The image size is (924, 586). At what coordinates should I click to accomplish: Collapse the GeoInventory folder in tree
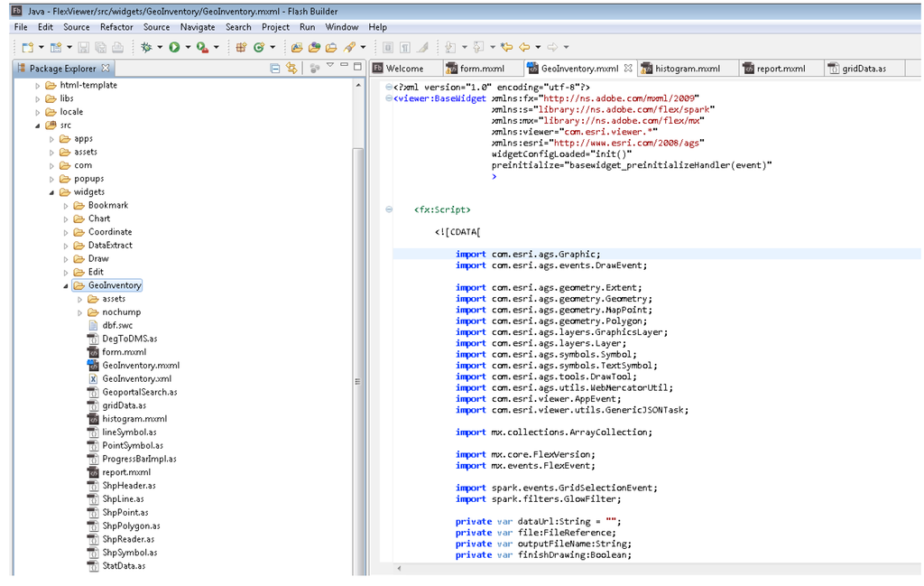click(x=65, y=285)
